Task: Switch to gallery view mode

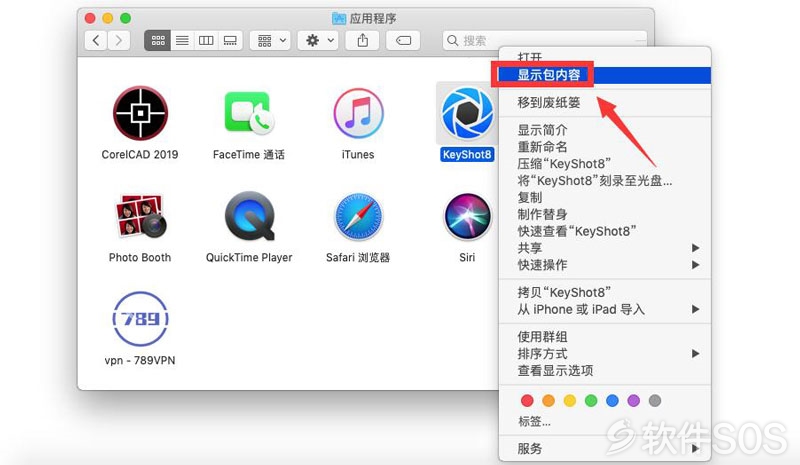Action: click(x=230, y=40)
